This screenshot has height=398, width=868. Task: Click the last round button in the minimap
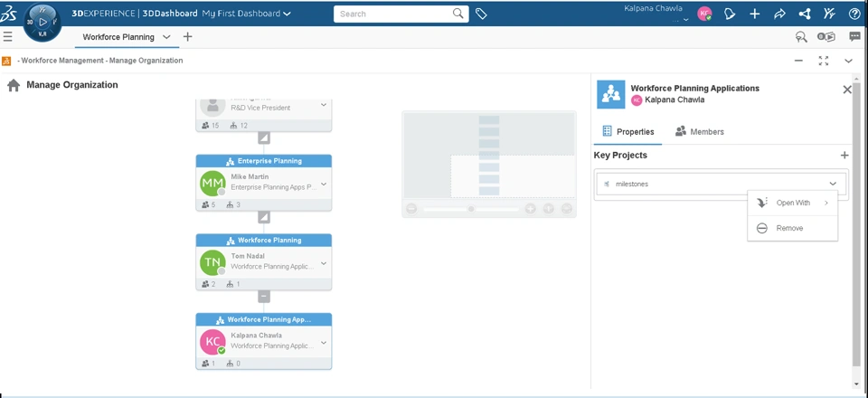(x=566, y=209)
